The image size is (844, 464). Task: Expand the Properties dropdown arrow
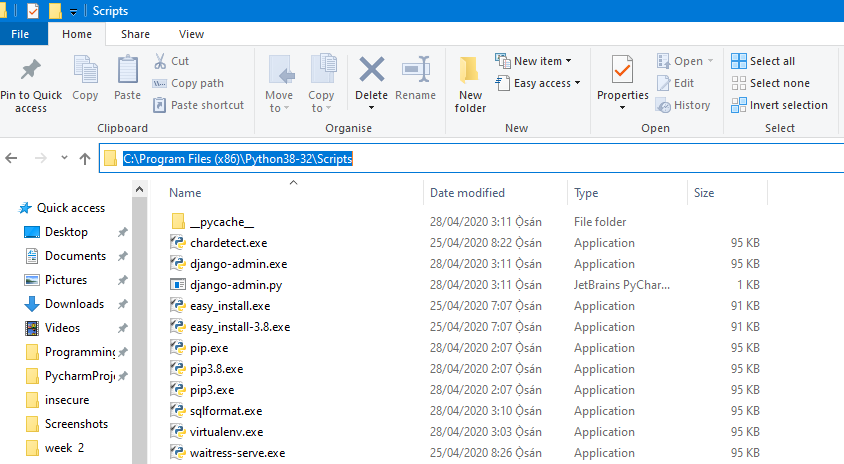(x=622, y=108)
